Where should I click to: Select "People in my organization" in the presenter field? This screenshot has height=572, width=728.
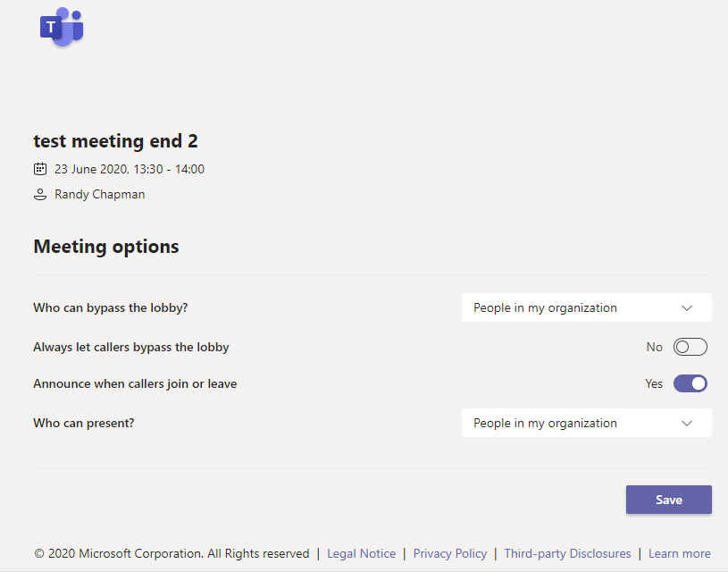tap(545, 423)
